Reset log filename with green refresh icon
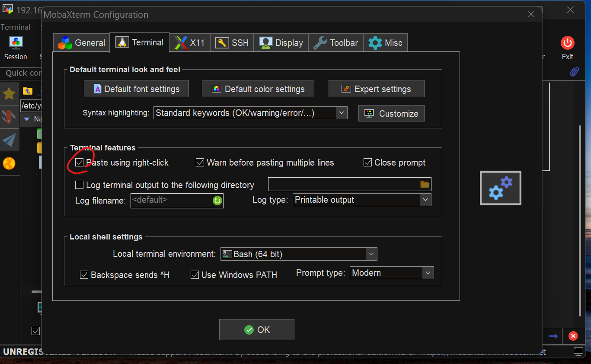The image size is (591, 364). tap(217, 201)
